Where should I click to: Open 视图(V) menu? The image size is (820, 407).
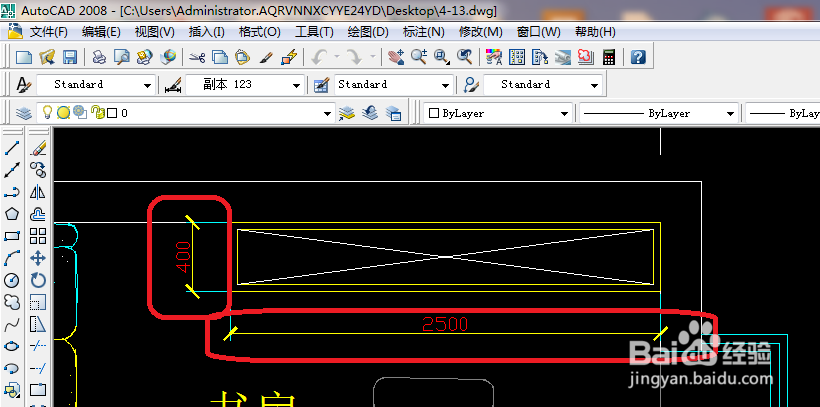click(155, 32)
